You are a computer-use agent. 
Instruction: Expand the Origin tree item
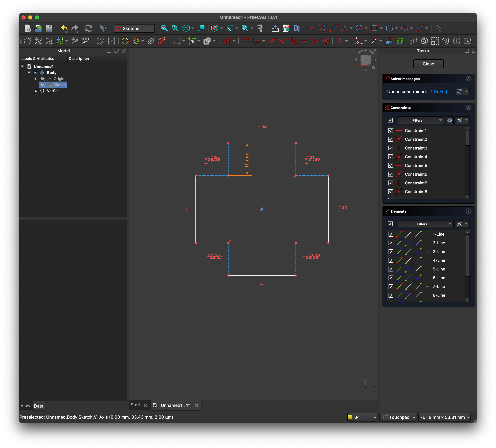[x=35, y=79]
